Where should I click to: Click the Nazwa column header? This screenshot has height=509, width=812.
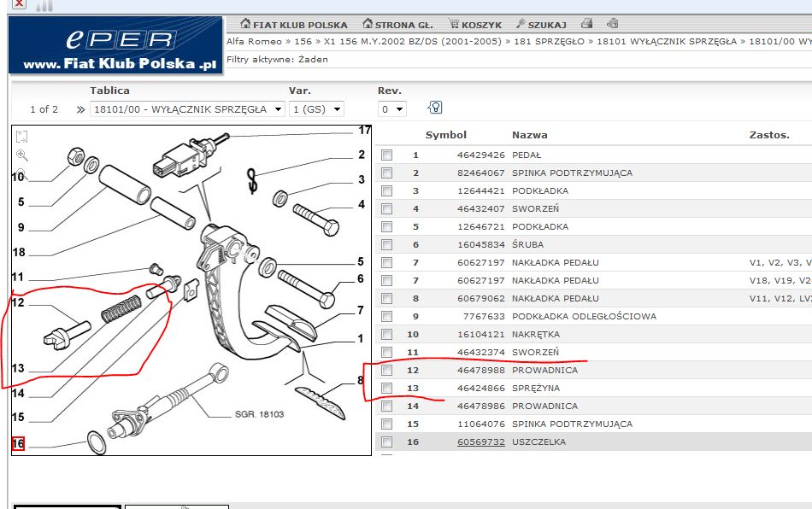[530, 135]
